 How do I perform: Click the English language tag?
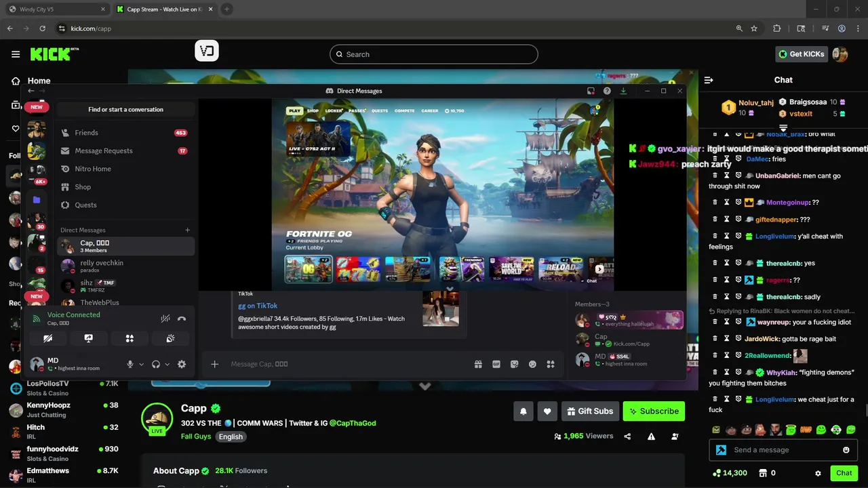[x=231, y=436]
